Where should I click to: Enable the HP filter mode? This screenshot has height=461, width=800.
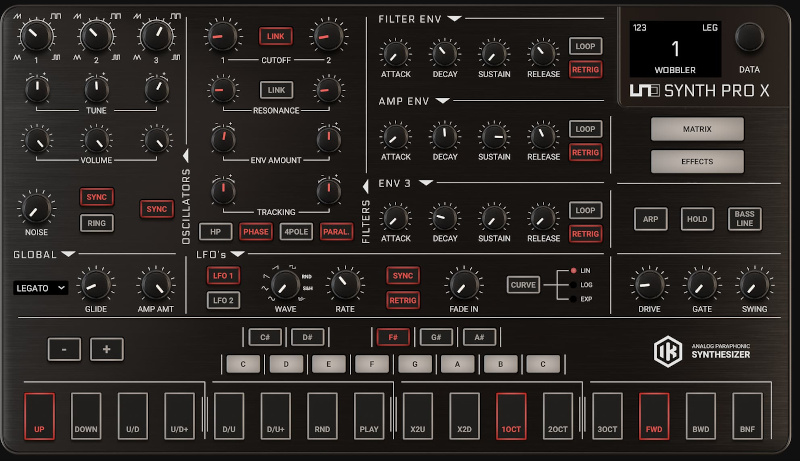point(215,232)
